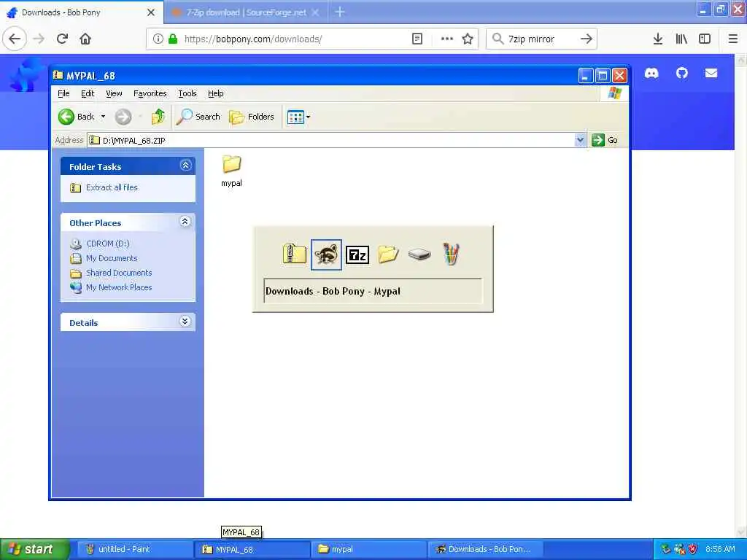
Task: Open the Back button history dropdown arrow
Action: pos(103,117)
